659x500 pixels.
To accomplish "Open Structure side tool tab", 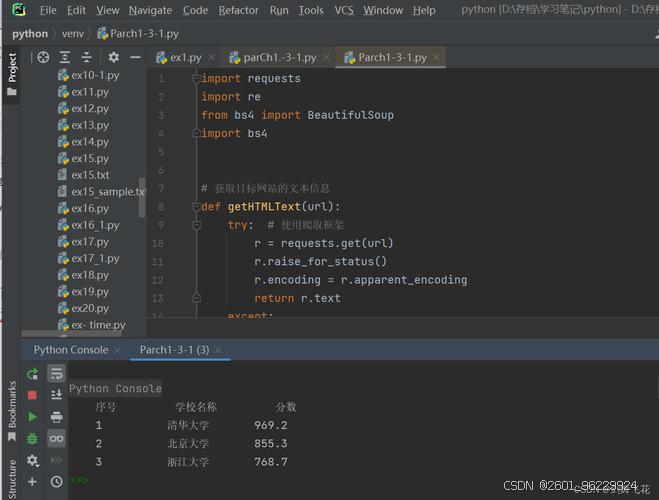I will tap(12, 479).
